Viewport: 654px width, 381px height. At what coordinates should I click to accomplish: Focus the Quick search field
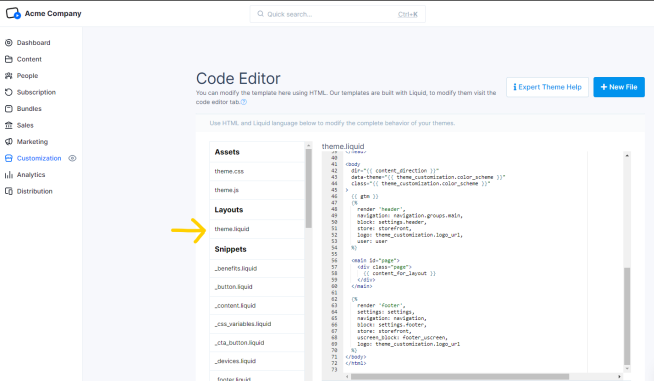(x=337, y=14)
